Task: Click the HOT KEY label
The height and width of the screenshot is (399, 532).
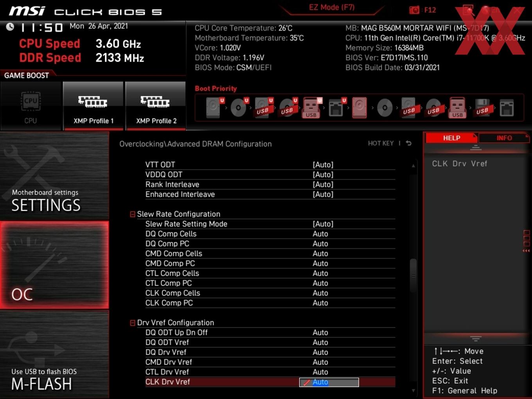Action: [x=381, y=143]
